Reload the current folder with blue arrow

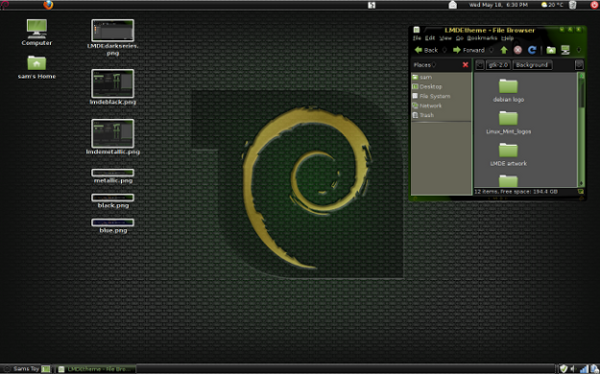click(x=532, y=50)
